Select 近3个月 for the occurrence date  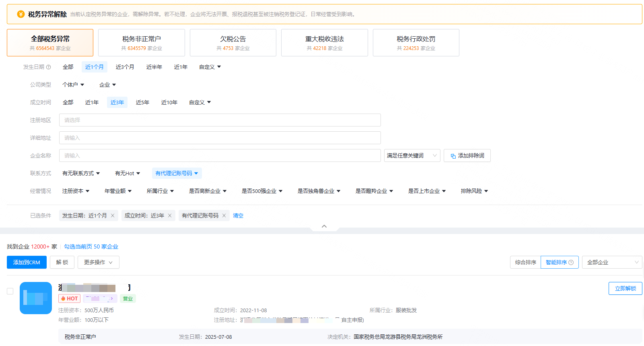tap(125, 67)
